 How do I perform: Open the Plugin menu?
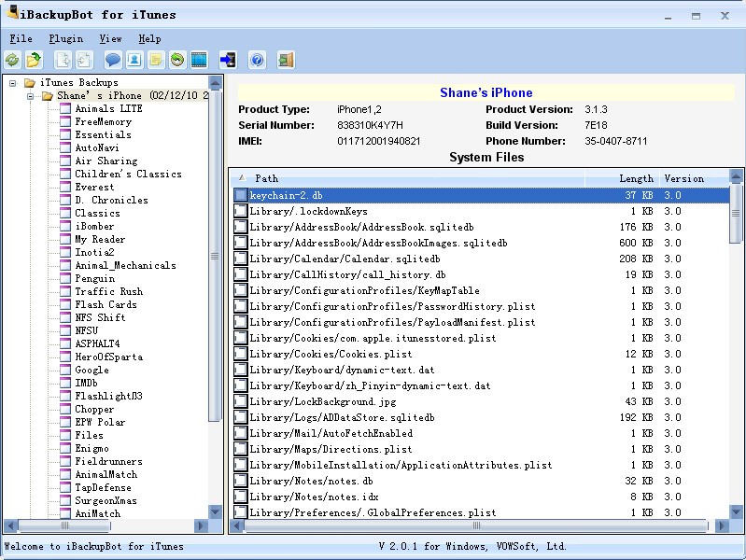pyautogui.click(x=65, y=39)
